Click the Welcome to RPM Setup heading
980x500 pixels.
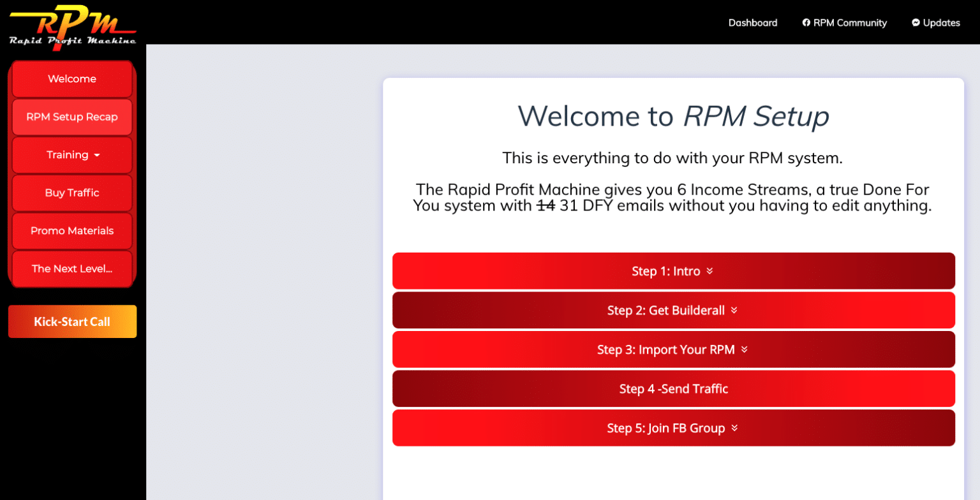674,117
